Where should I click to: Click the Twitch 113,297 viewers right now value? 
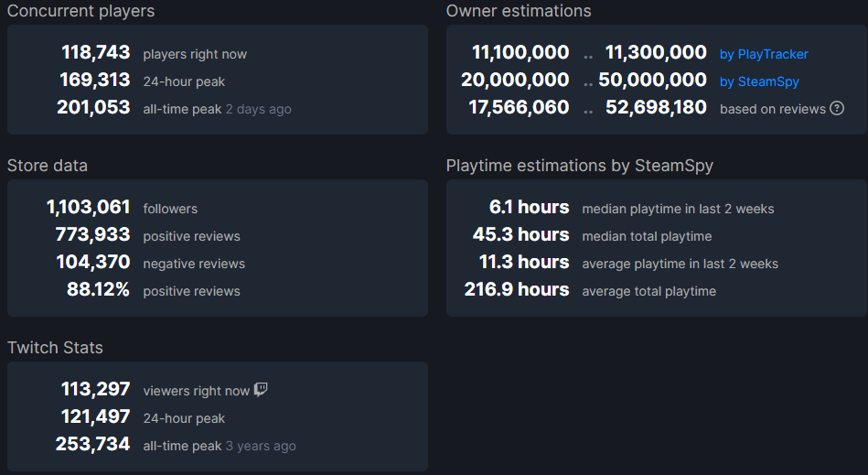click(x=96, y=389)
